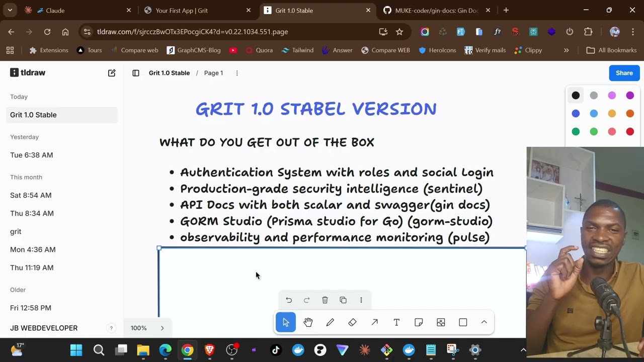
Task: Select the Draw pencil tool
Action: pos(330,322)
